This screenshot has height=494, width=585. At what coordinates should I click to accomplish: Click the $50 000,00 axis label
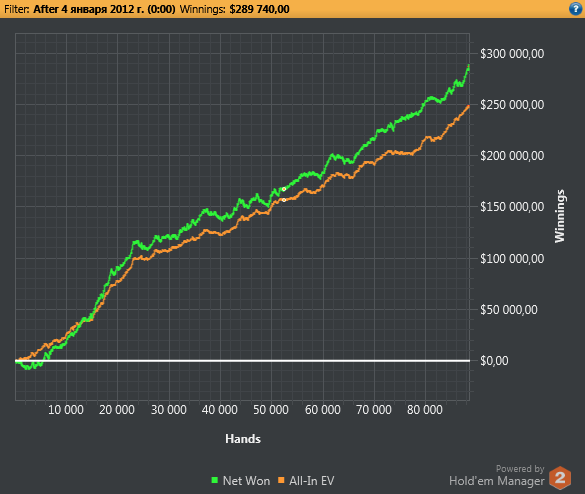[x=509, y=310]
